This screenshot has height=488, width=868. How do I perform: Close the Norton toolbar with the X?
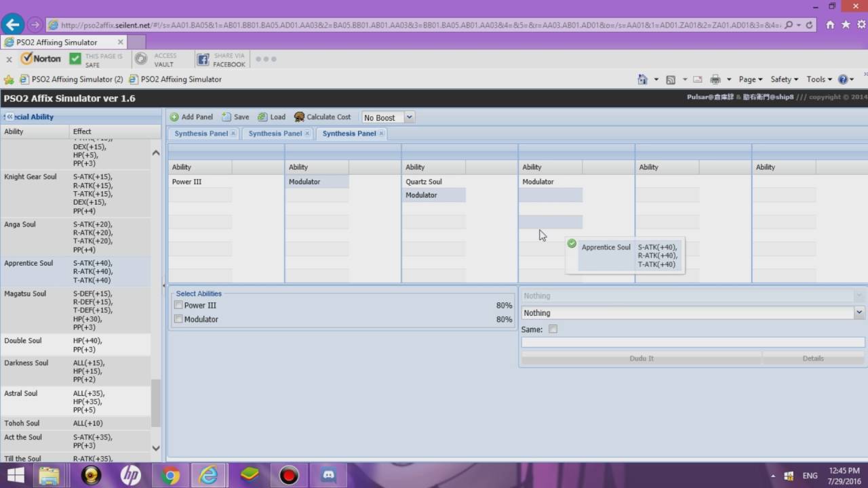coord(9,60)
